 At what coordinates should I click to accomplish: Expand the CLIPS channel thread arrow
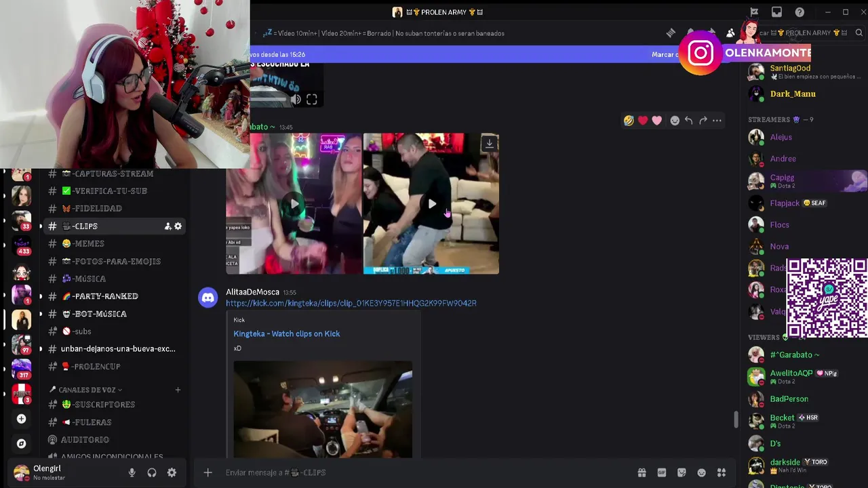coord(41,226)
